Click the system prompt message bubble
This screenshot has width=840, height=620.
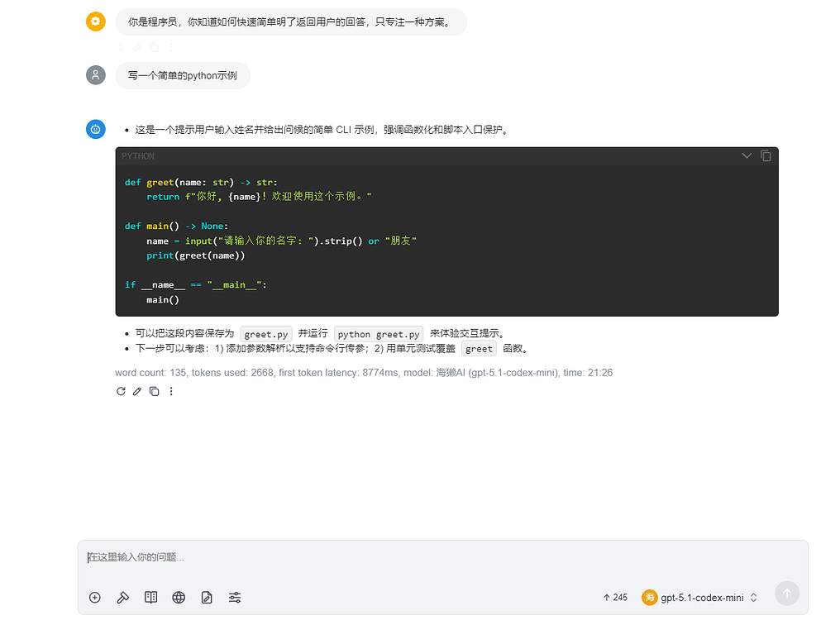[291, 22]
